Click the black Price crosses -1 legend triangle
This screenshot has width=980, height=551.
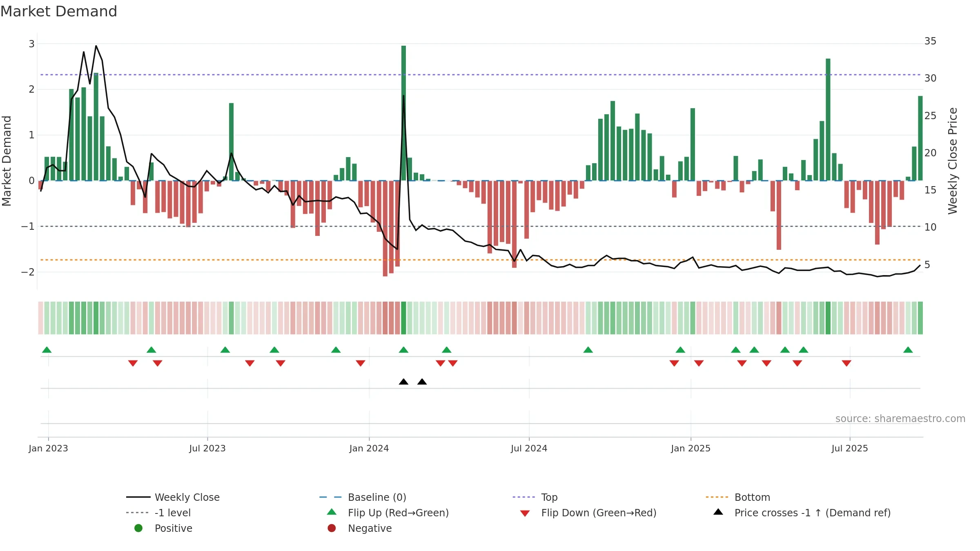coord(718,512)
